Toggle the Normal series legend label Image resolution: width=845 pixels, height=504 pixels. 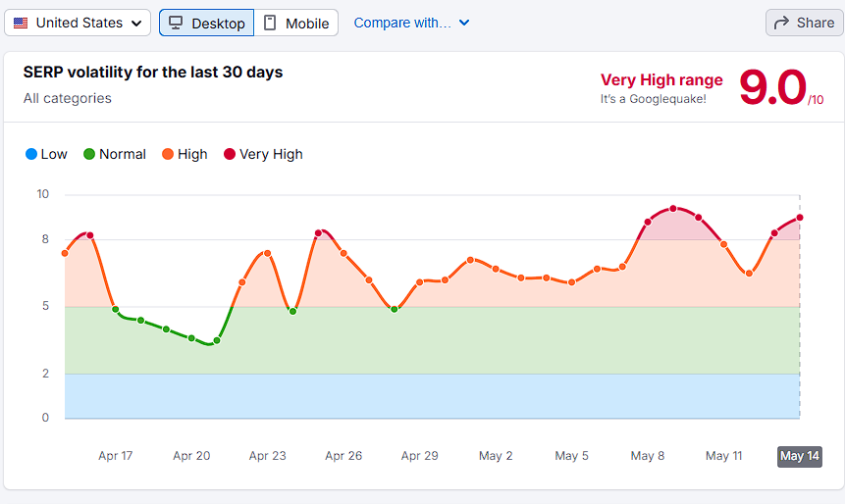[x=123, y=154]
